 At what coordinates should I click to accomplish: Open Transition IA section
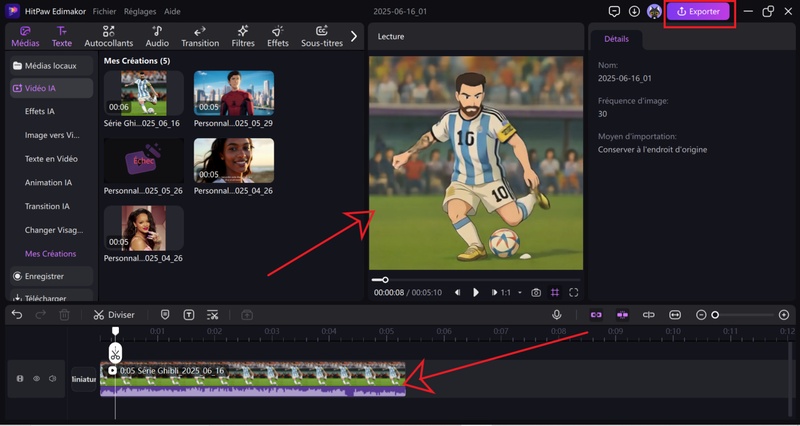47,206
